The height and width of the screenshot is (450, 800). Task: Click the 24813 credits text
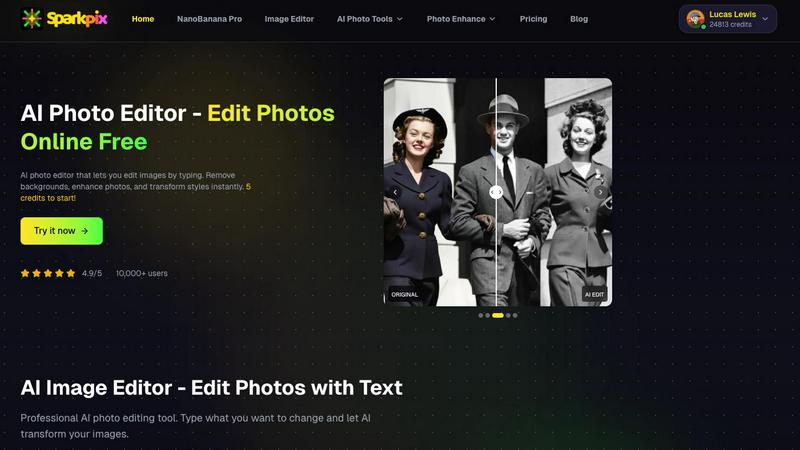coord(730,24)
